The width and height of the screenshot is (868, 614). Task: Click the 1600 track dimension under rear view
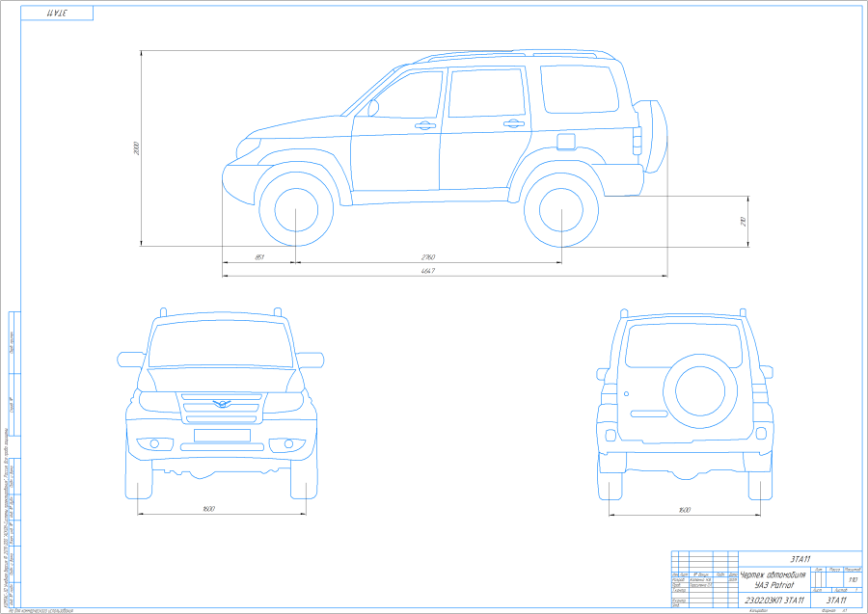pos(685,508)
